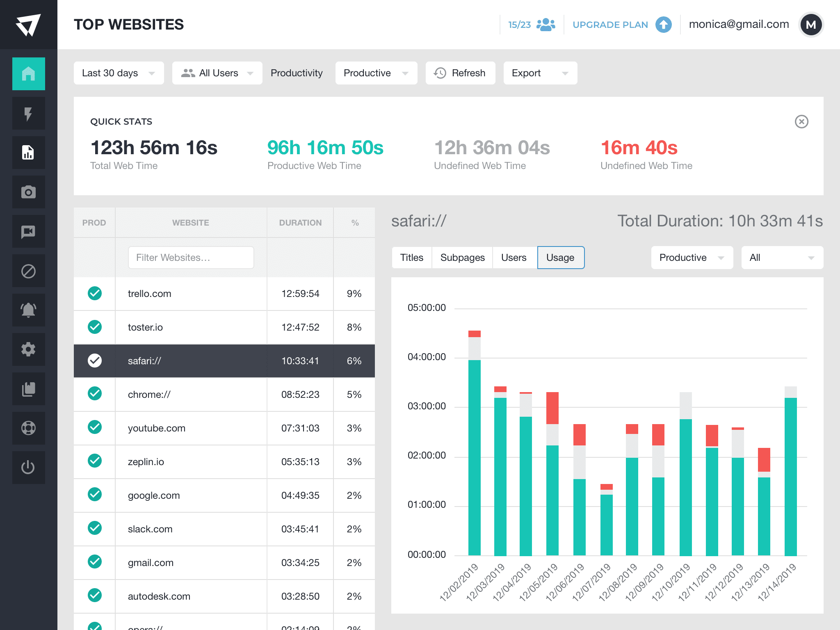Expand the All Users dropdown
The image size is (840, 630).
[x=217, y=73]
